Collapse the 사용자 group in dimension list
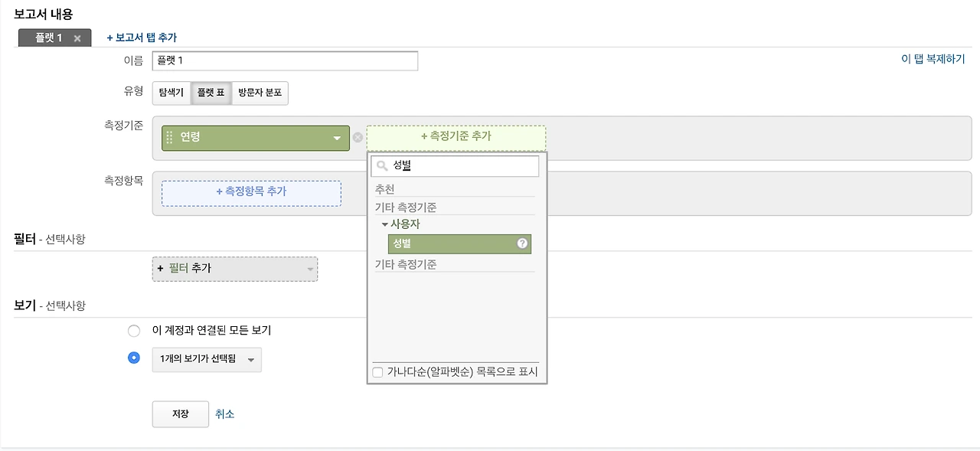Image resolution: width=980 pixels, height=451 pixels. (x=384, y=224)
